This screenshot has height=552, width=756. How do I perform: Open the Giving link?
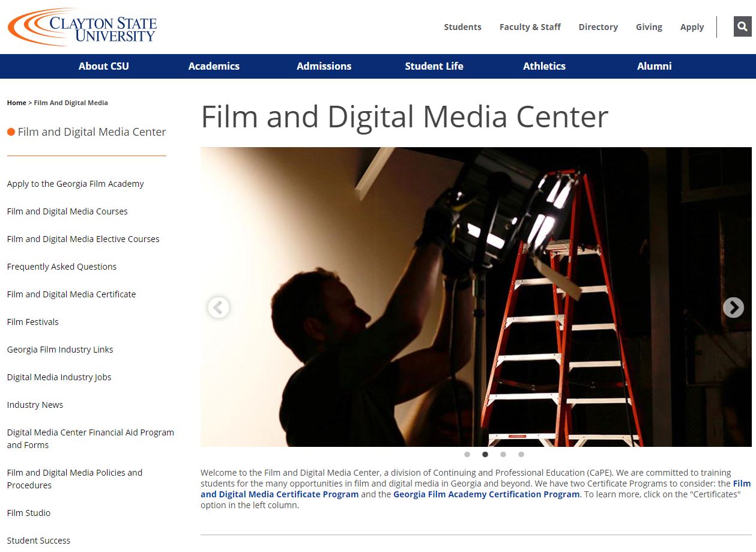(649, 27)
